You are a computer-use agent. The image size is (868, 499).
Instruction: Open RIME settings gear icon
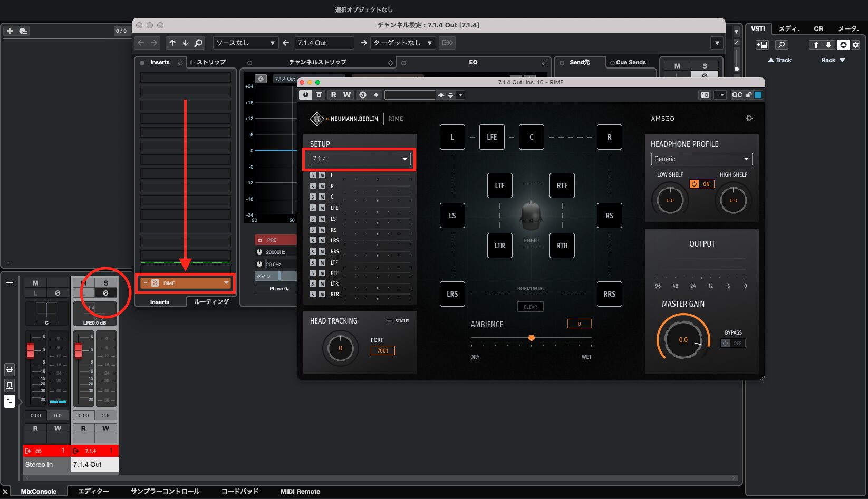749,118
